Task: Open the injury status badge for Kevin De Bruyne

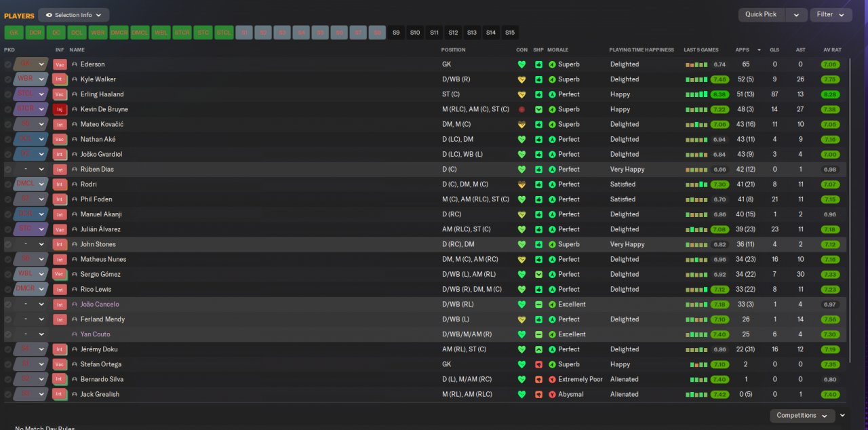Action: 60,109
